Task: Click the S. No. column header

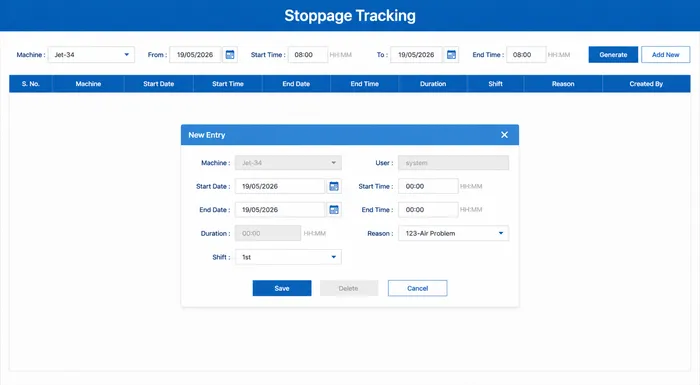Action: pos(31,84)
